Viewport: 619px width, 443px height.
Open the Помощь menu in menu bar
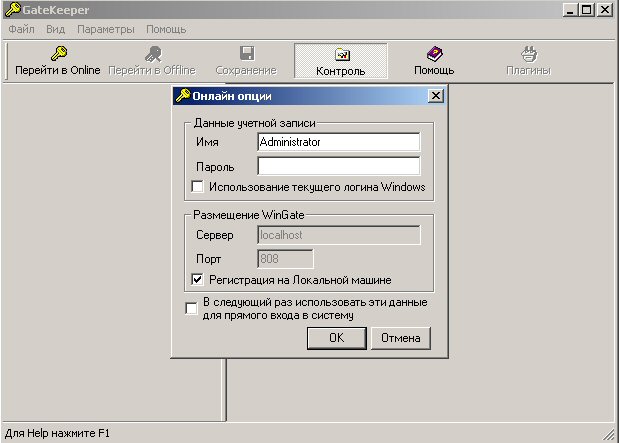[x=166, y=30]
